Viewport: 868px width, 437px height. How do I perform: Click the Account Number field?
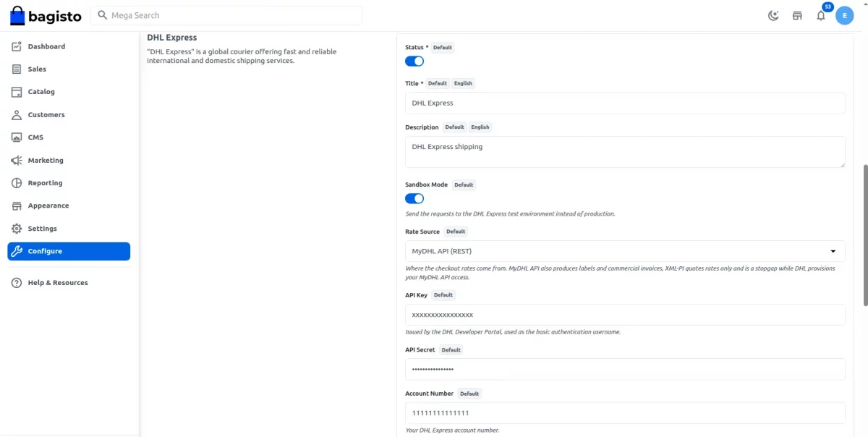click(x=625, y=413)
